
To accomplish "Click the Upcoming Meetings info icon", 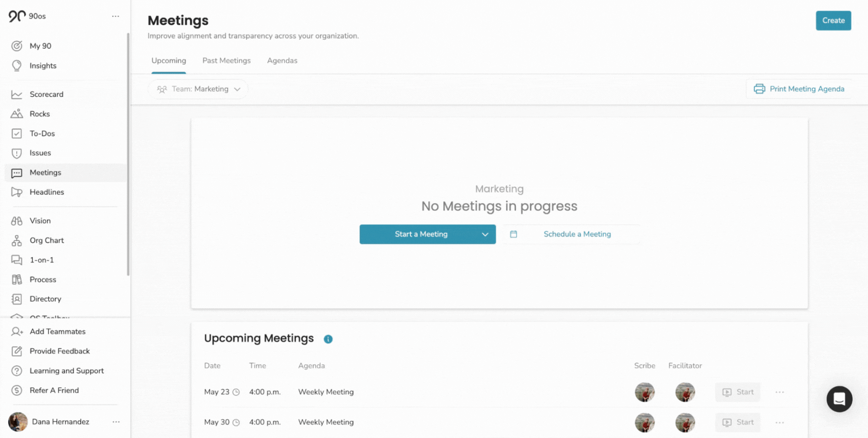I will (x=328, y=339).
